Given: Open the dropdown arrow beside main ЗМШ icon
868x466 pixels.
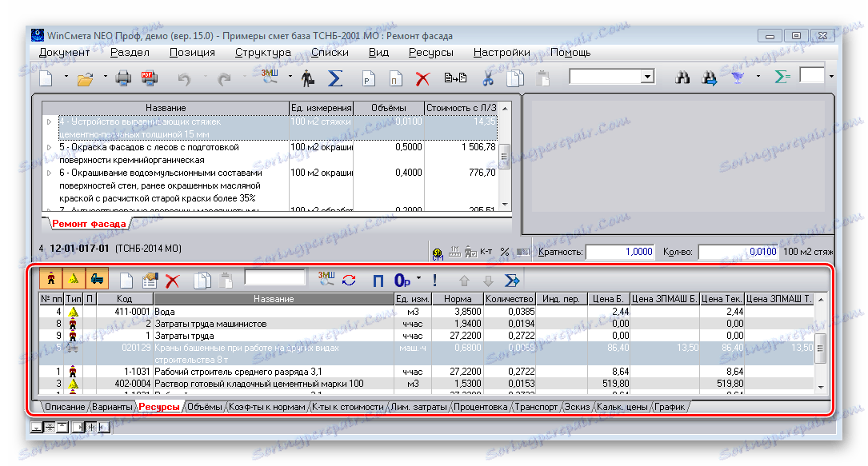Looking at the screenshot, I should point(290,76).
